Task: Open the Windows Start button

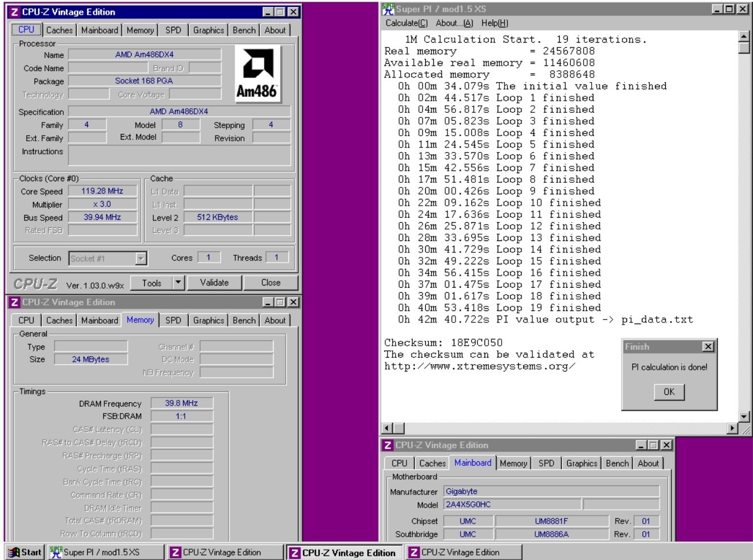Action: click(25, 552)
